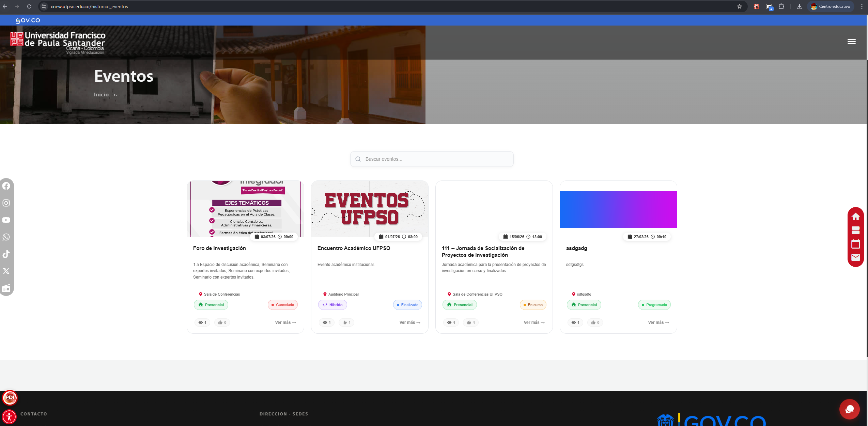Like the asdgadg event card
The width and height of the screenshot is (868, 426).
pos(595,322)
